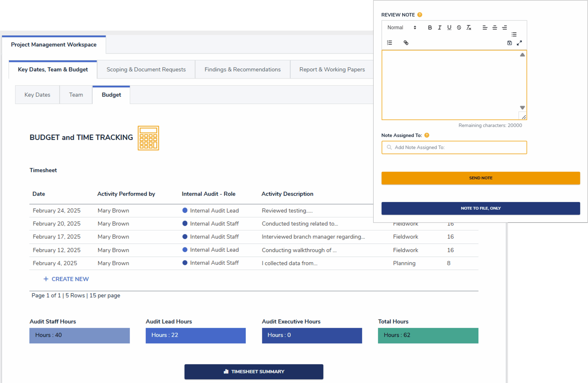Screen dimensions: 588x383
Task: Open the Timesheet Summary button
Action: click(254, 371)
